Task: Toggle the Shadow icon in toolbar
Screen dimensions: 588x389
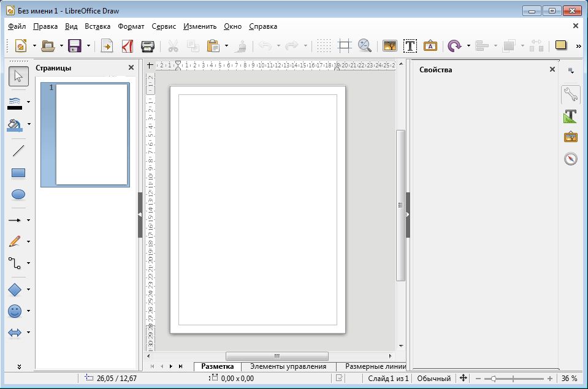Action: [x=560, y=45]
